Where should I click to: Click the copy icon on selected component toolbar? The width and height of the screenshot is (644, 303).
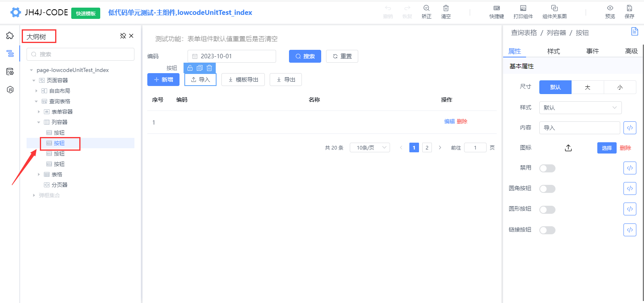click(x=200, y=68)
